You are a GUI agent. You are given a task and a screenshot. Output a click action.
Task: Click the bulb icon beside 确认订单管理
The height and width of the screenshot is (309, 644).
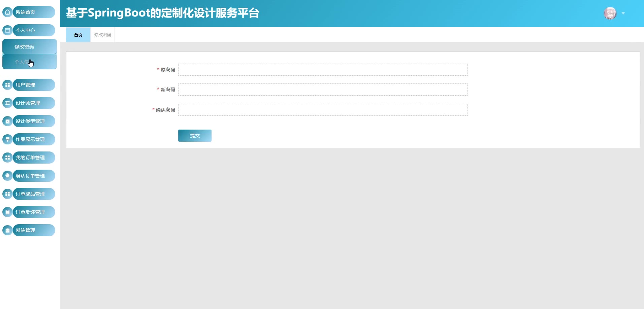(7, 176)
